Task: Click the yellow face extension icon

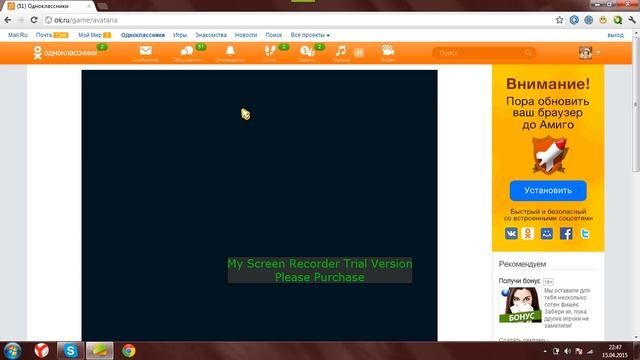Action: tap(603, 20)
